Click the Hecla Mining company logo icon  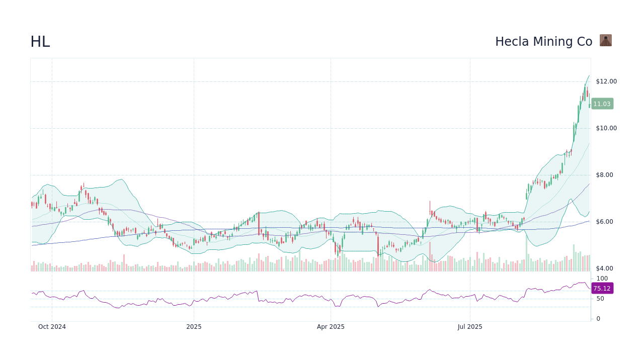point(606,40)
